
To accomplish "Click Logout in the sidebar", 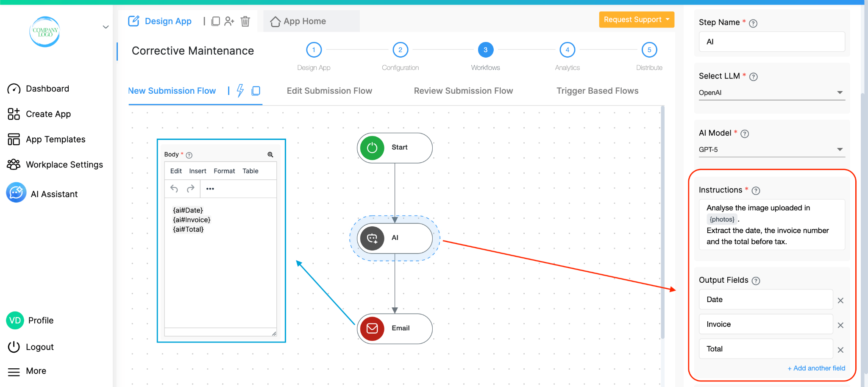I will (31, 347).
